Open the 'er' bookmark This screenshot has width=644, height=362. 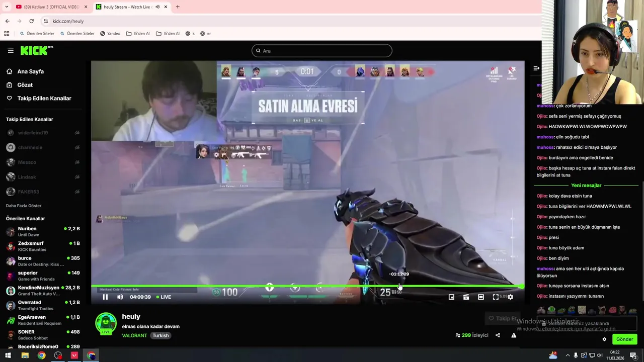coord(205,34)
